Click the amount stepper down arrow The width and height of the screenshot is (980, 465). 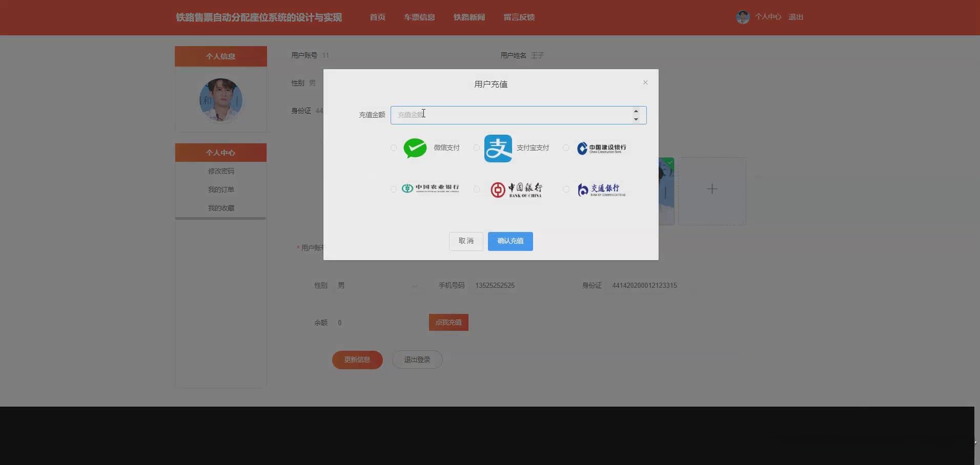click(635, 119)
